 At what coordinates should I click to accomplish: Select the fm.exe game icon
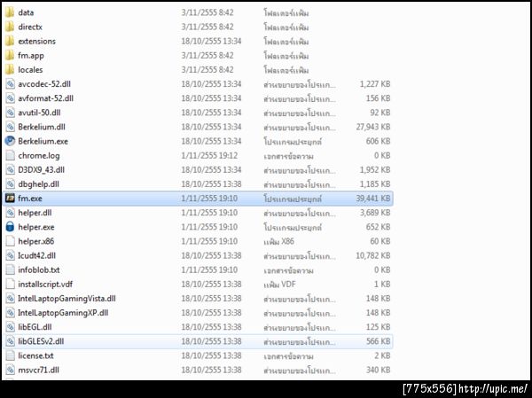[10, 199]
